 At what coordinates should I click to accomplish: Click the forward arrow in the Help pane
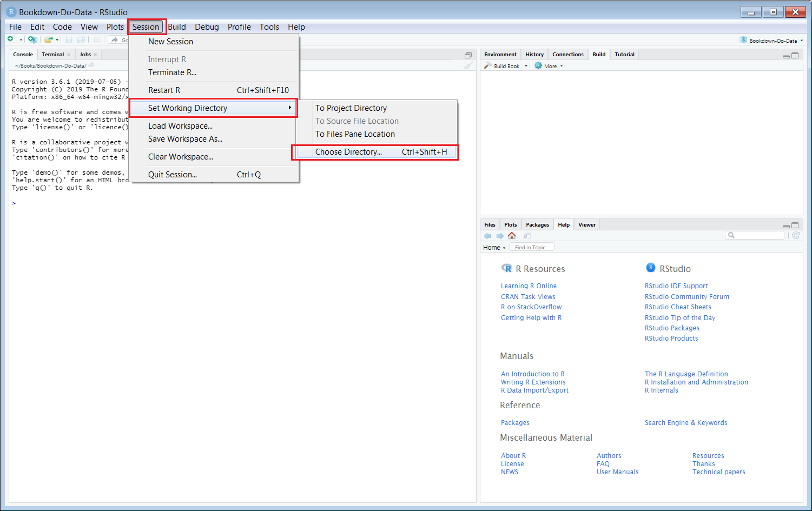tap(499, 235)
